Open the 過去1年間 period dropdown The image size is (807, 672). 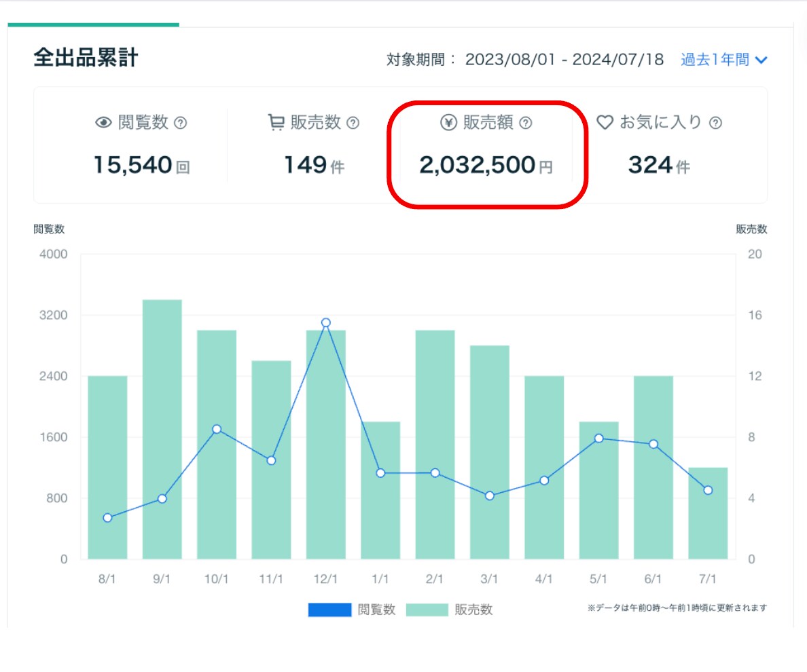point(723,60)
